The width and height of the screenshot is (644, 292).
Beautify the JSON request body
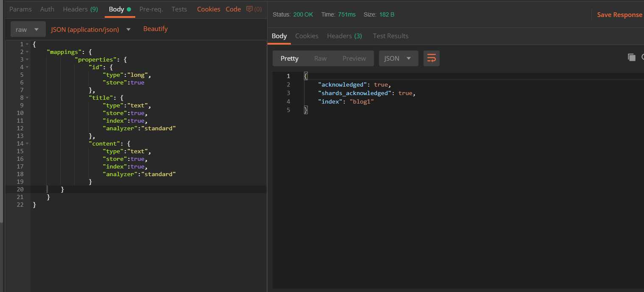click(x=156, y=29)
